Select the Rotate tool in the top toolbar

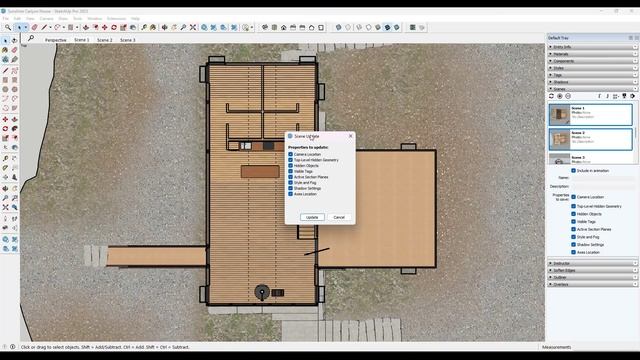tap(114, 27)
